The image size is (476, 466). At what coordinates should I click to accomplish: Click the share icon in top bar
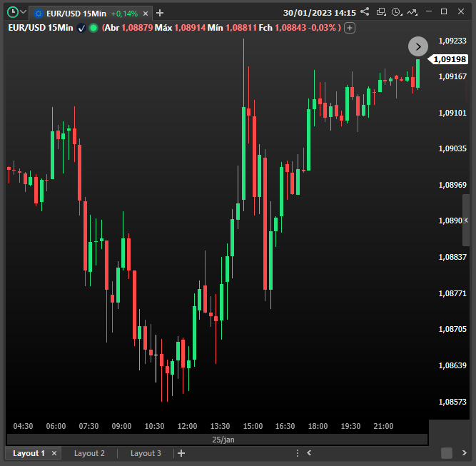(x=365, y=12)
